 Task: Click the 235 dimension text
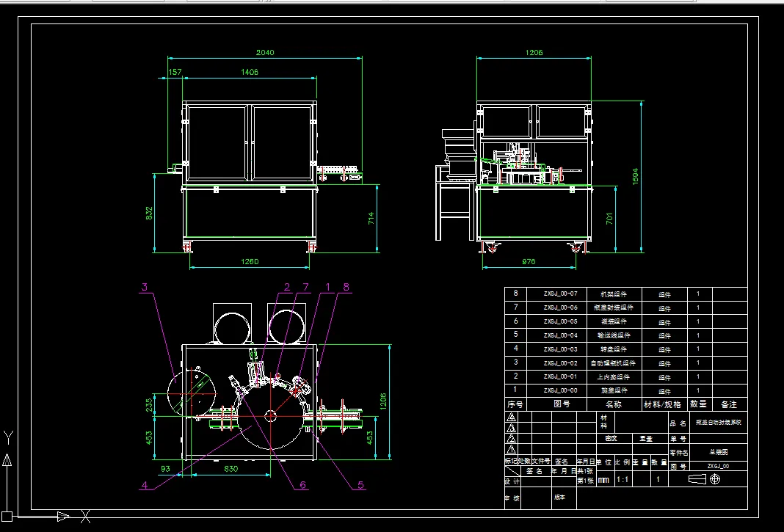pos(149,404)
